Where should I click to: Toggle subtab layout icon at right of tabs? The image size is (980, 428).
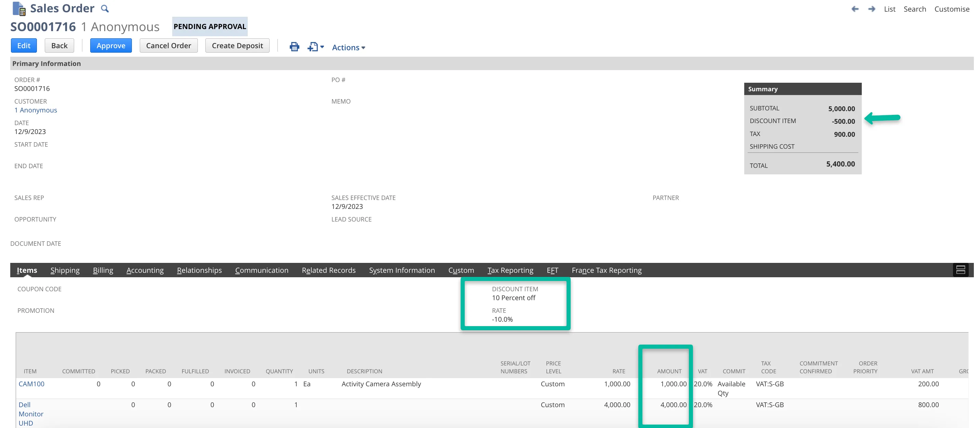(961, 270)
